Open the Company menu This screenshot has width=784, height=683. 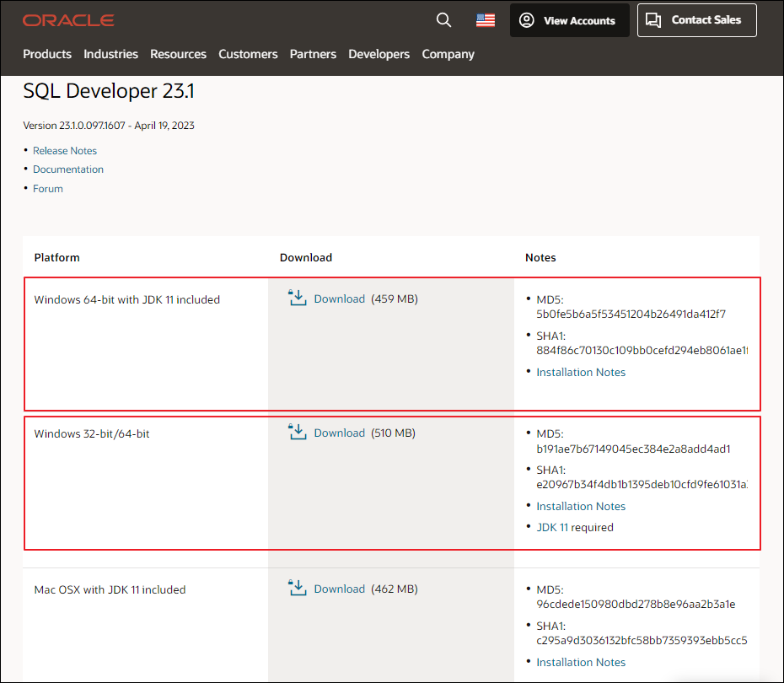[448, 54]
